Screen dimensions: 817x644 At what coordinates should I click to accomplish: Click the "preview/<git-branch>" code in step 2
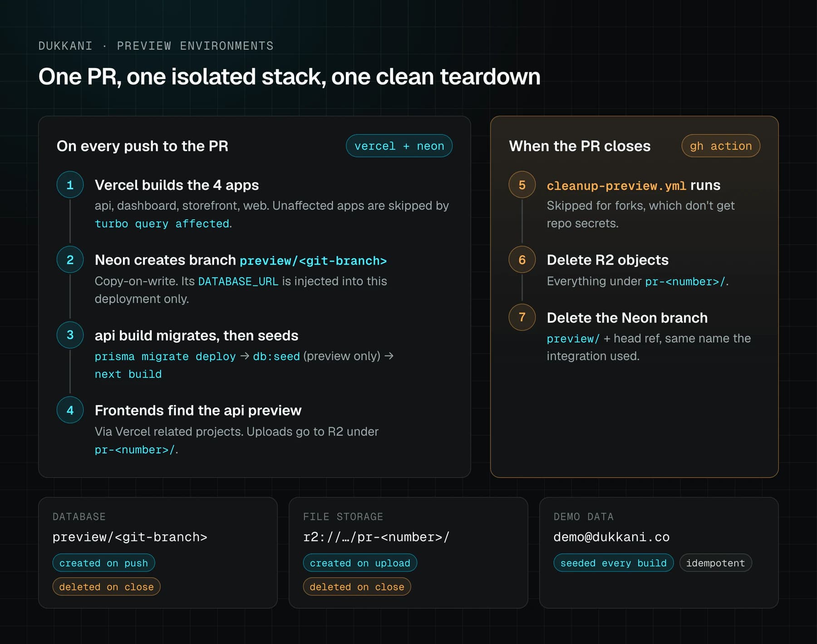[313, 261]
